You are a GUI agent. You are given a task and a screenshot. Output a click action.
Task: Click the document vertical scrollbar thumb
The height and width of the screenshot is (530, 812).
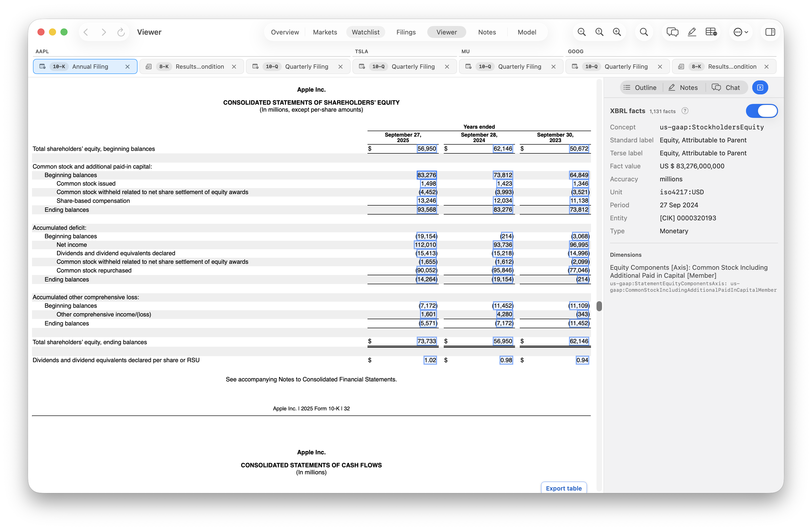click(x=599, y=306)
